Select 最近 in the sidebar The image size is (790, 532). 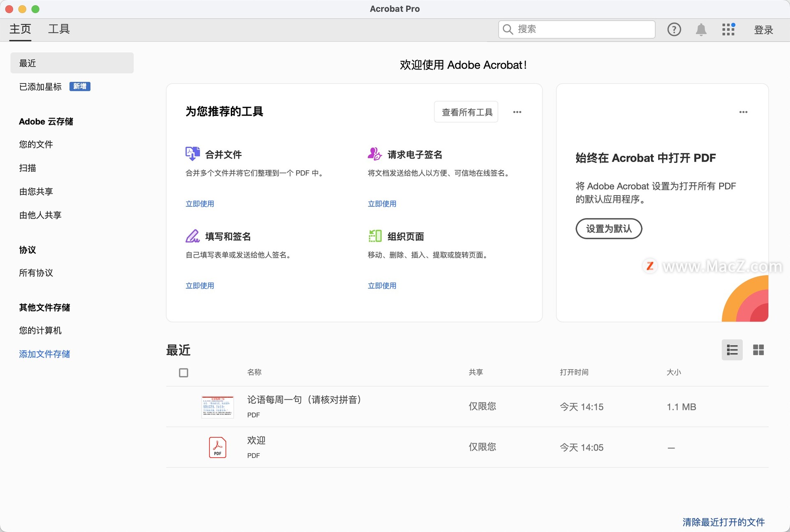72,63
